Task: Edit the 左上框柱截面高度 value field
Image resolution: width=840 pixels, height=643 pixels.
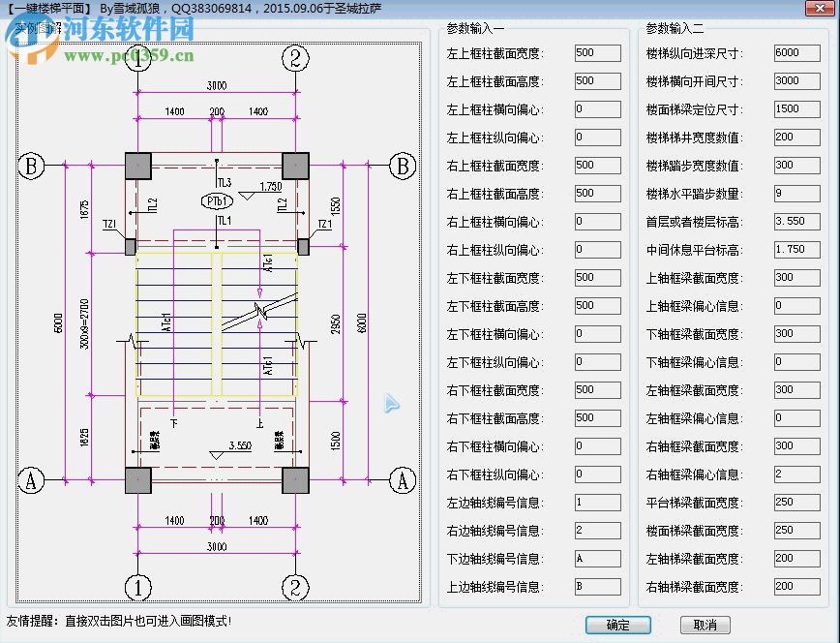Action: point(597,81)
